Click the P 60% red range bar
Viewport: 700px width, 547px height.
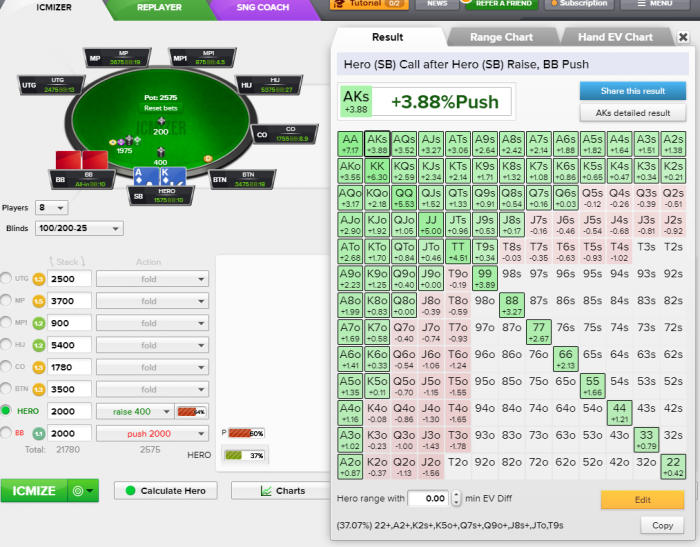coord(246,433)
